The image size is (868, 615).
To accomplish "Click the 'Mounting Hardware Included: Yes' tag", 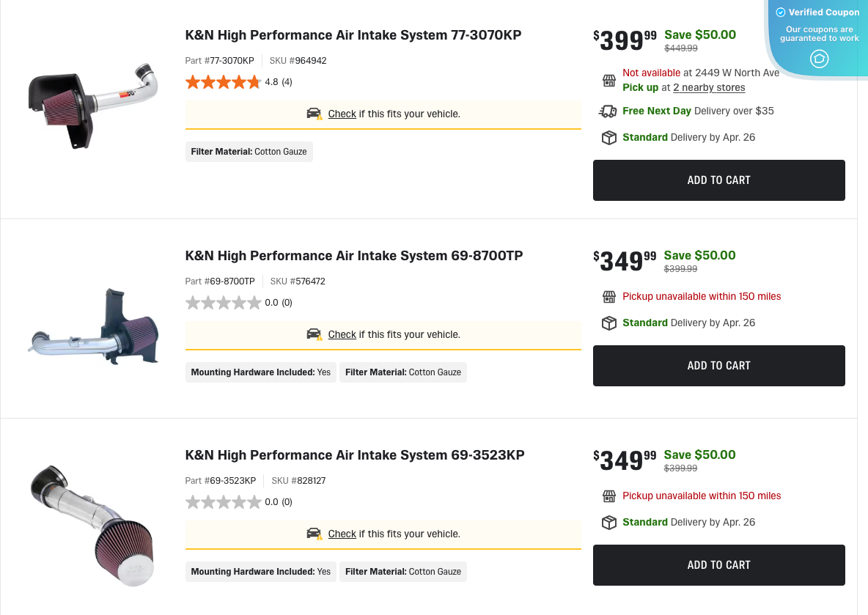I will tap(260, 372).
